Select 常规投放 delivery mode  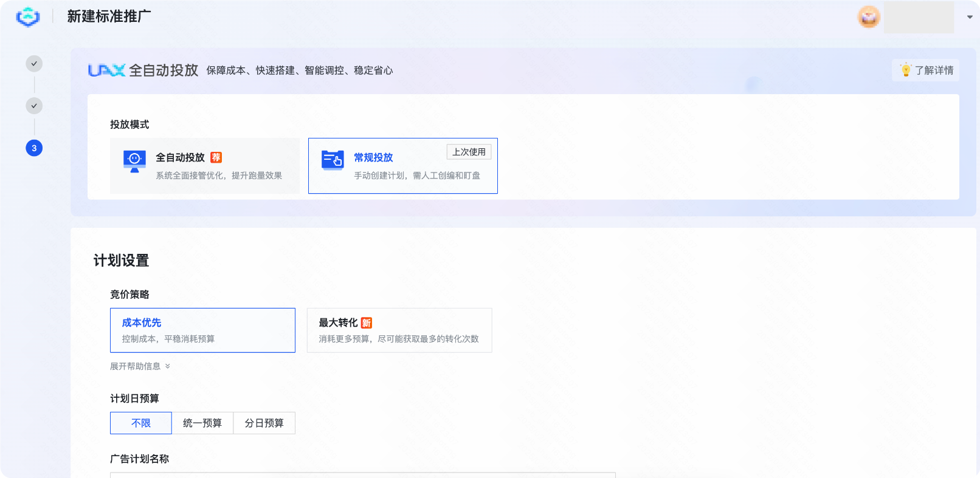pos(402,166)
